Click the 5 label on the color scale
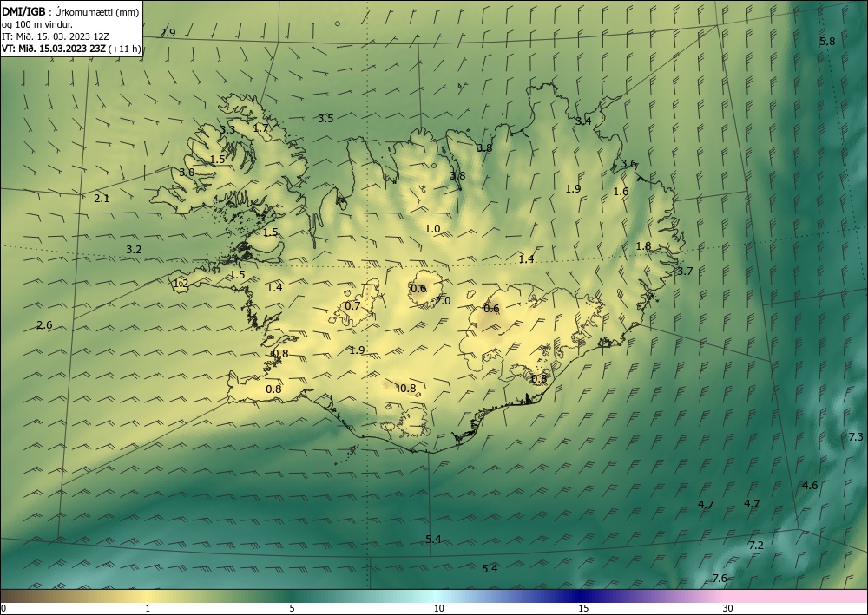Image resolution: width=868 pixels, height=615 pixels. tap(292, 609)
